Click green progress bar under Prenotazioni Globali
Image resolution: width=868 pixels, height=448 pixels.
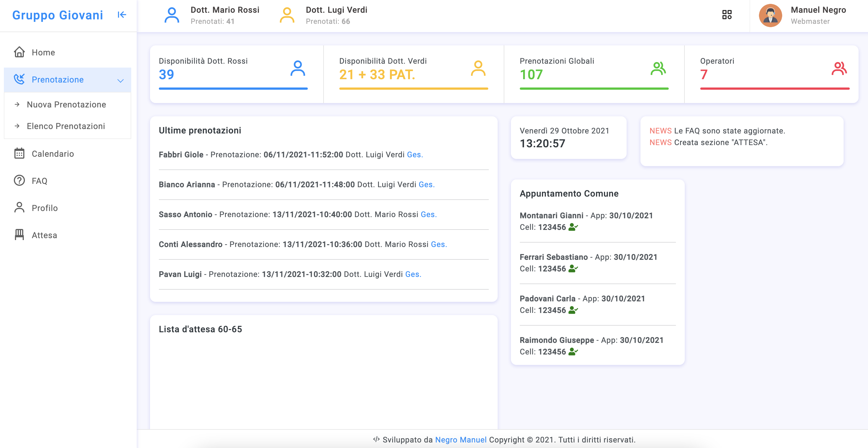[594, 89]
